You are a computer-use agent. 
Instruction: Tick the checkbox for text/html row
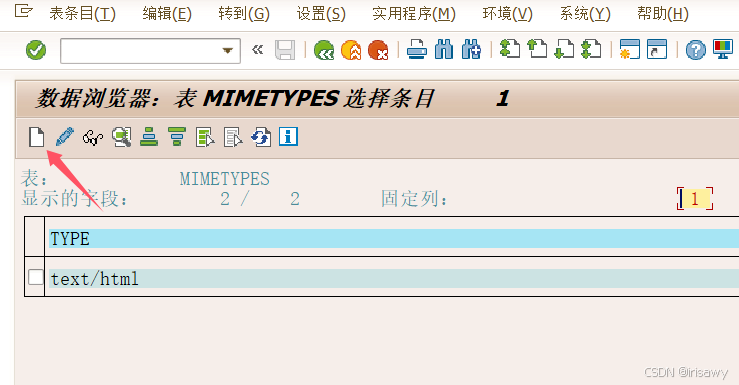tap(35, 277)
